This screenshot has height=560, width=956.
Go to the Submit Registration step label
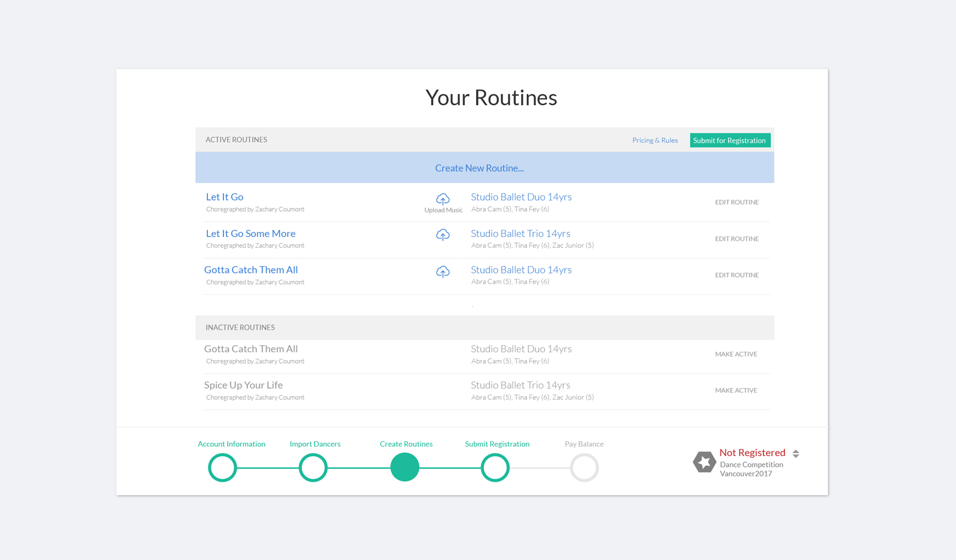497,444
